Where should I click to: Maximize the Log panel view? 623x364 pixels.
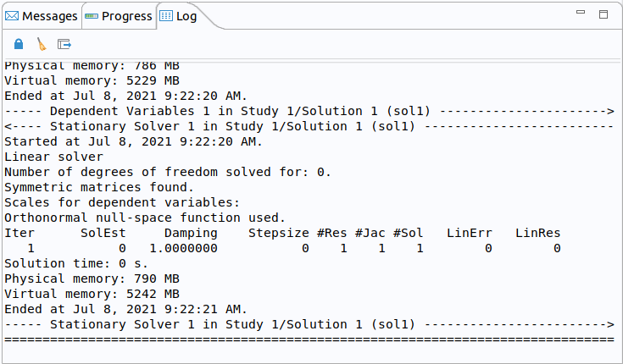point(604,14)
